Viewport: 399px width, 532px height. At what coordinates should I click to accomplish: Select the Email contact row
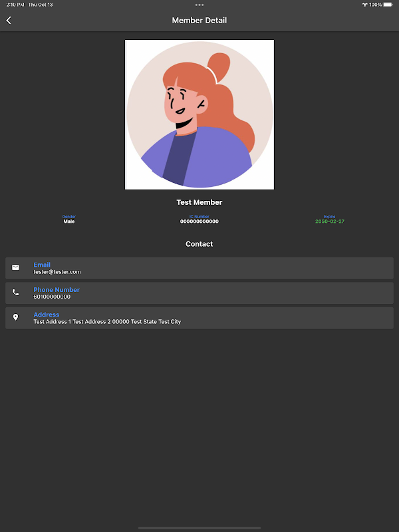coord(199,268)
